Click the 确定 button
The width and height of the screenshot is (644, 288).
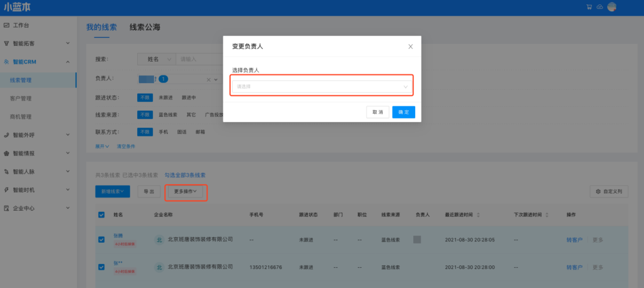point(403,112)
